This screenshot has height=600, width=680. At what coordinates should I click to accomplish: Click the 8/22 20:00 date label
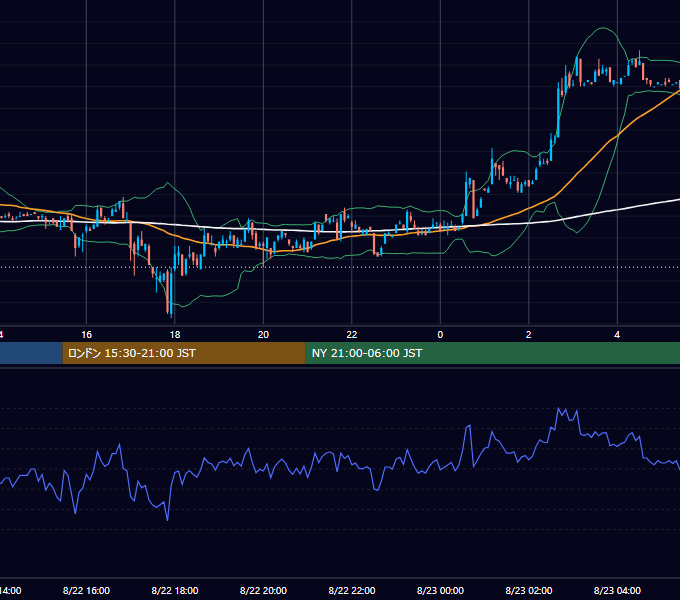[263, 590]
